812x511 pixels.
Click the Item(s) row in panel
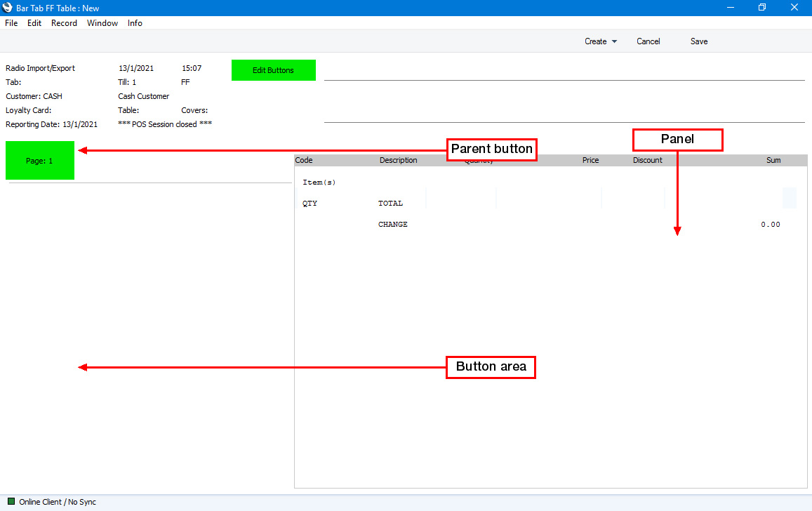(319, 182)
